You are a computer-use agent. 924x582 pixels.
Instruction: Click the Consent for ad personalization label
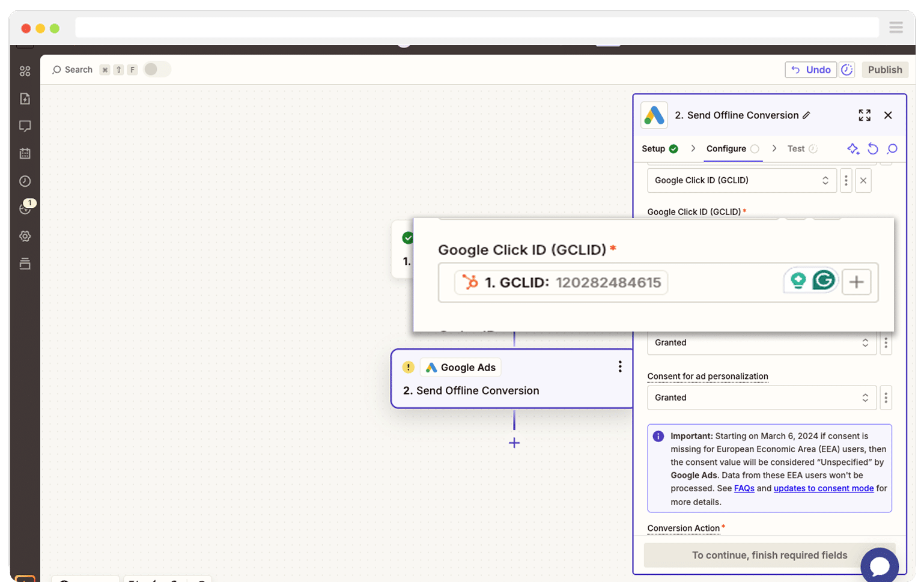tap(708, 377)
